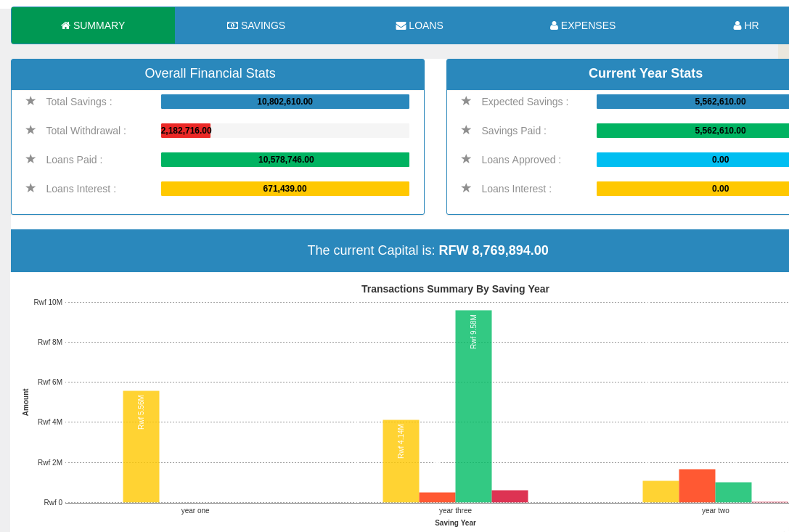789x532 pixels.
Task: Click the envelope icon beside Loans
Action: [401, 25]
